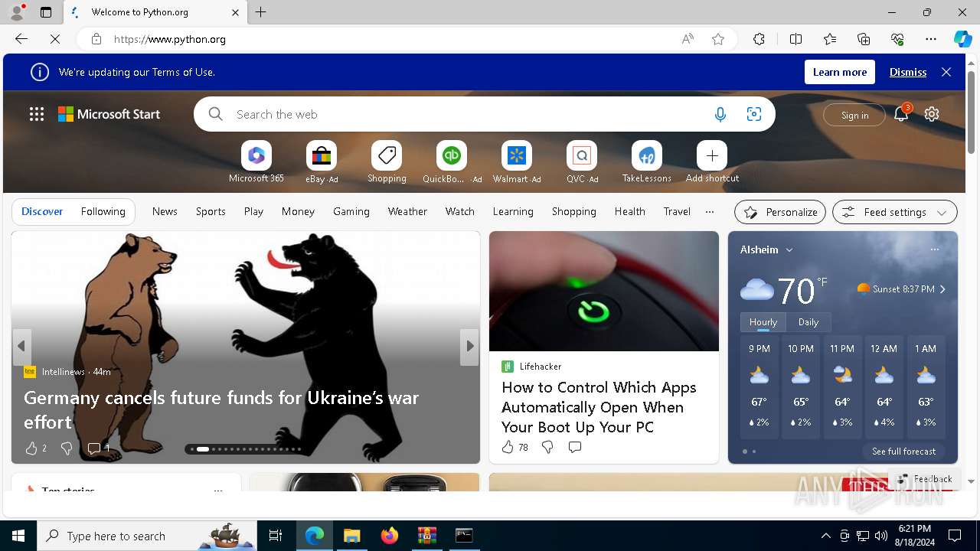Image resolution: width=980 pixels, height=551 pixels.
Task: Switch weather card to Hourly view
Action: tap(763, 322)
